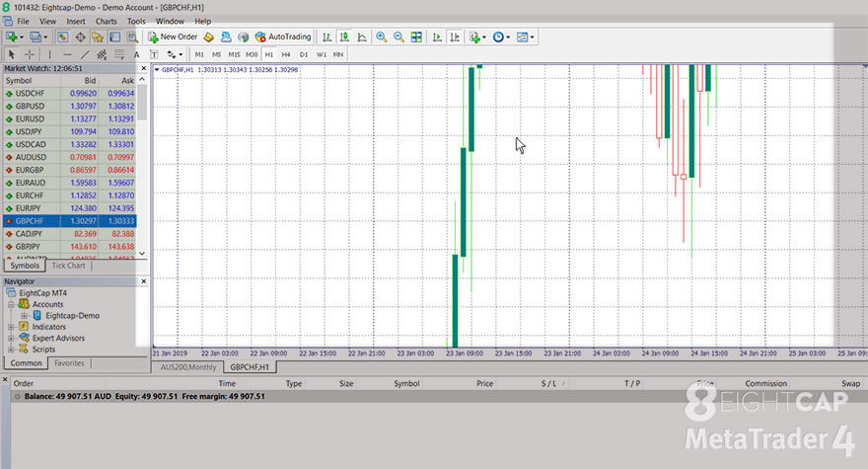Toggle the Market Watch panel icon
The image size is (868, 469).
click(62, 38)
